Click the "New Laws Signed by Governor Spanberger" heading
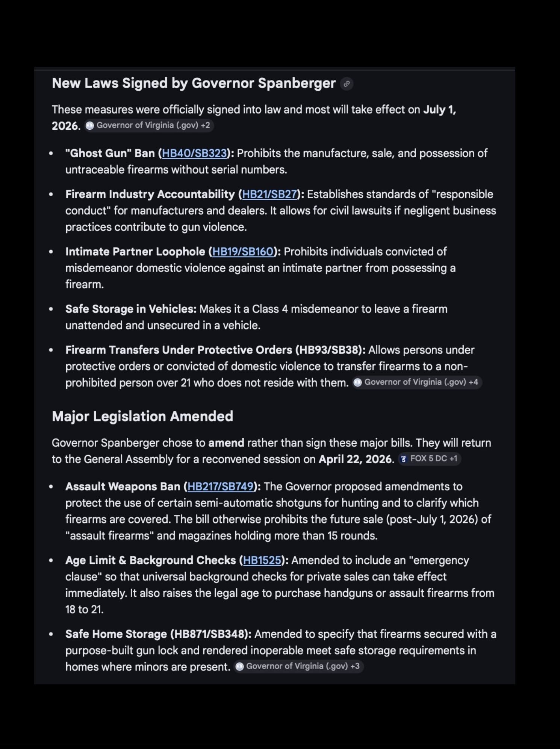Viewport: 560px width, 749px height. point(194,83)
